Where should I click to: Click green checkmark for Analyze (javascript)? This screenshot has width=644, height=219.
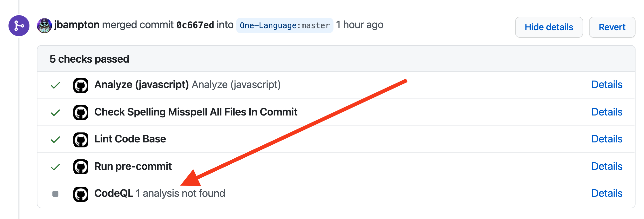[55, 85]
